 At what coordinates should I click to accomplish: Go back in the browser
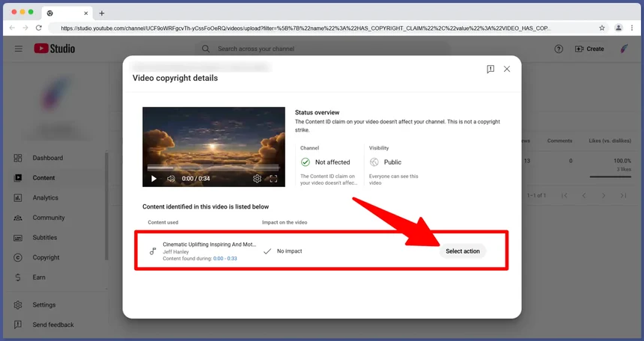click(12, 28)
